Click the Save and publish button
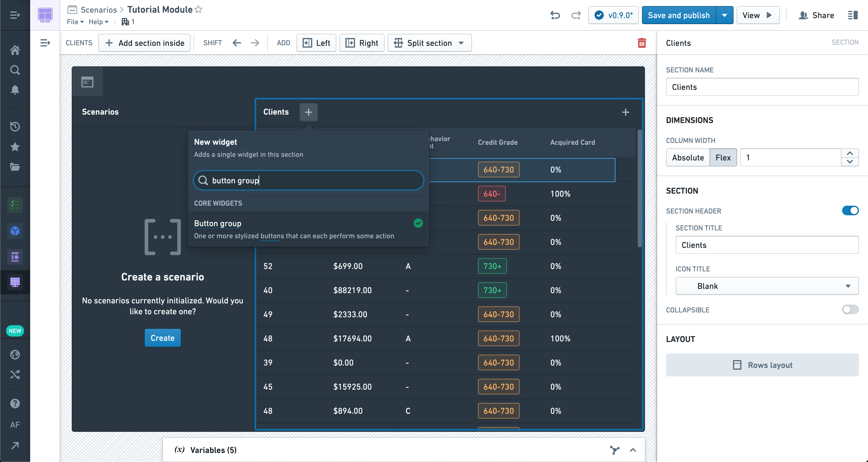Screen dimensions: 868x462 679,15
